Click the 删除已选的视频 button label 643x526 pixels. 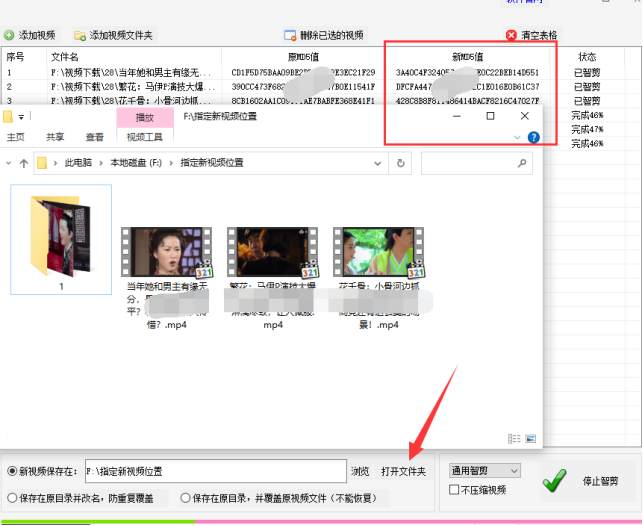tap(332, 36)
